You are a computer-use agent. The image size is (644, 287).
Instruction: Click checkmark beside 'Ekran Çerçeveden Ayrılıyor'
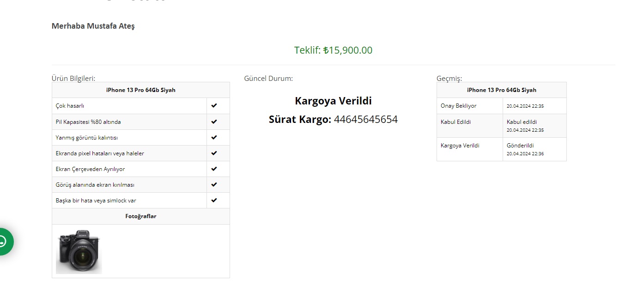214,169
